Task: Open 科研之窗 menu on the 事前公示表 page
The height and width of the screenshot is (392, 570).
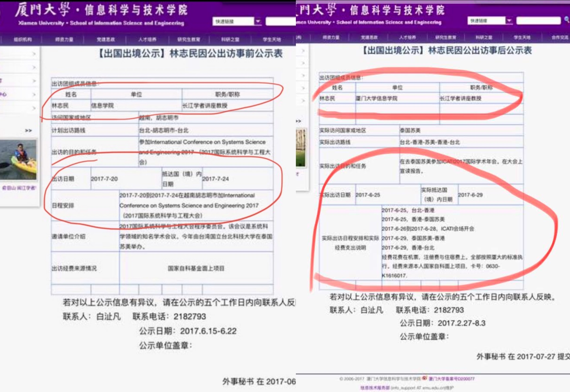Action: [x=230, y=39]
